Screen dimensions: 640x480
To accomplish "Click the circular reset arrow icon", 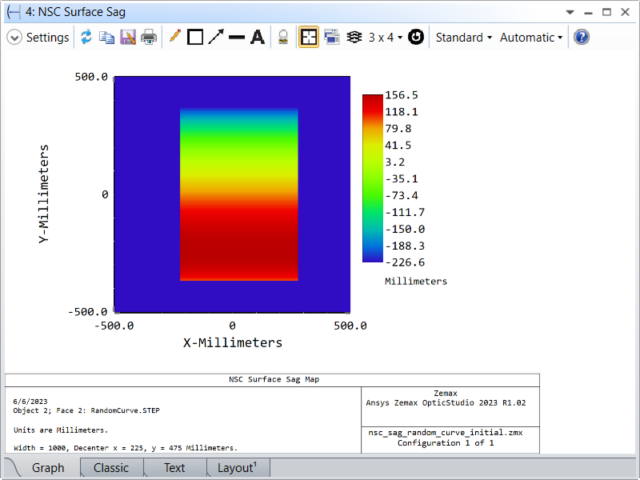I will 416,37.
